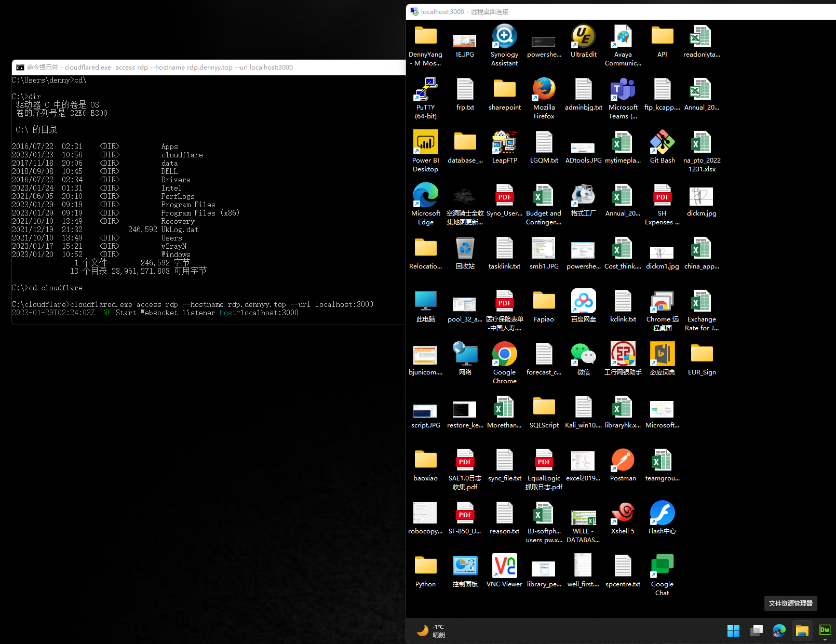
Task: Open Task View in the taskbar
Action: coord(756,630)
